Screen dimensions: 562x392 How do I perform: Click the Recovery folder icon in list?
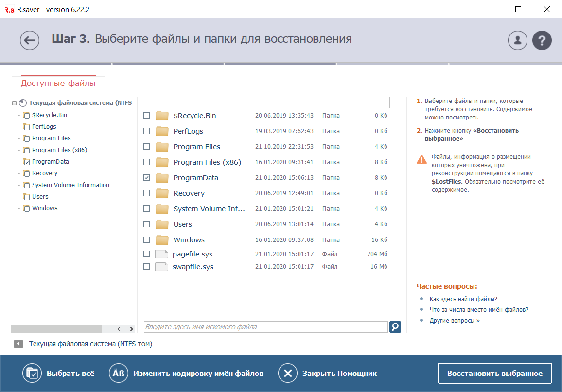click(162, 193)
